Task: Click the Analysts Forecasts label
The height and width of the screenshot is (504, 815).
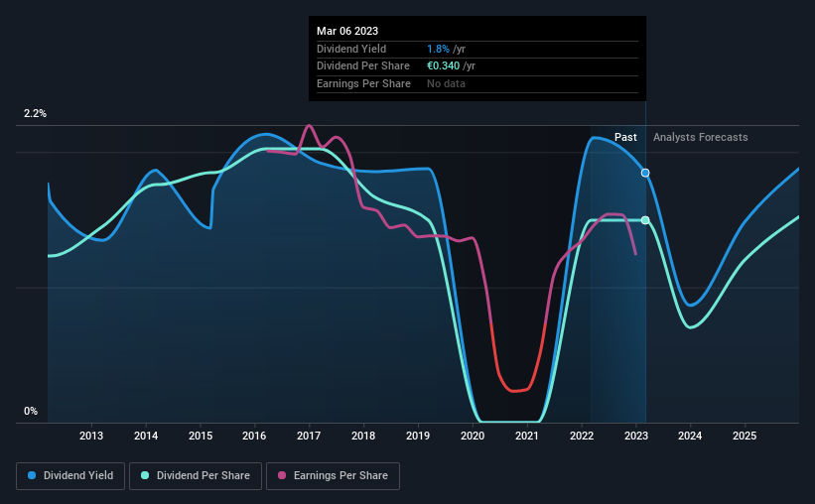Action: 700,137
